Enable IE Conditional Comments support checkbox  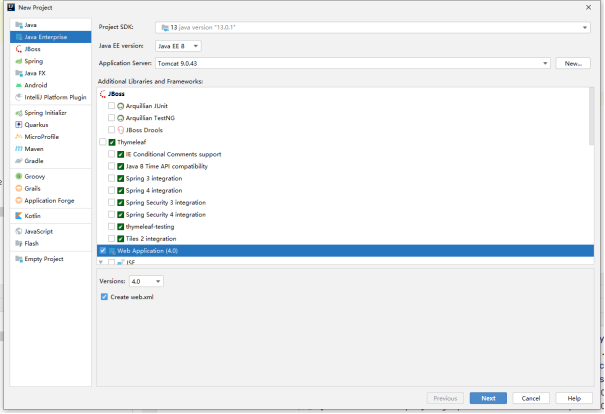click(112, 154)
